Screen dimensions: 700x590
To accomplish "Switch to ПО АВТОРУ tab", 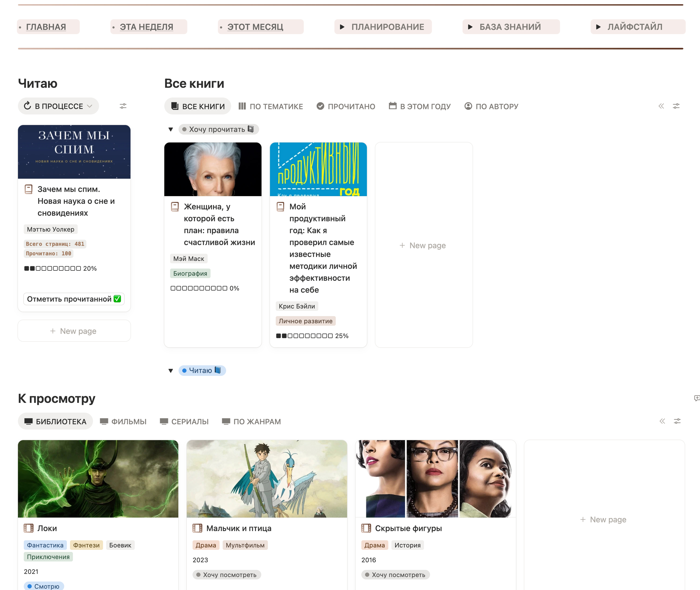I will [x=491, y=106].
